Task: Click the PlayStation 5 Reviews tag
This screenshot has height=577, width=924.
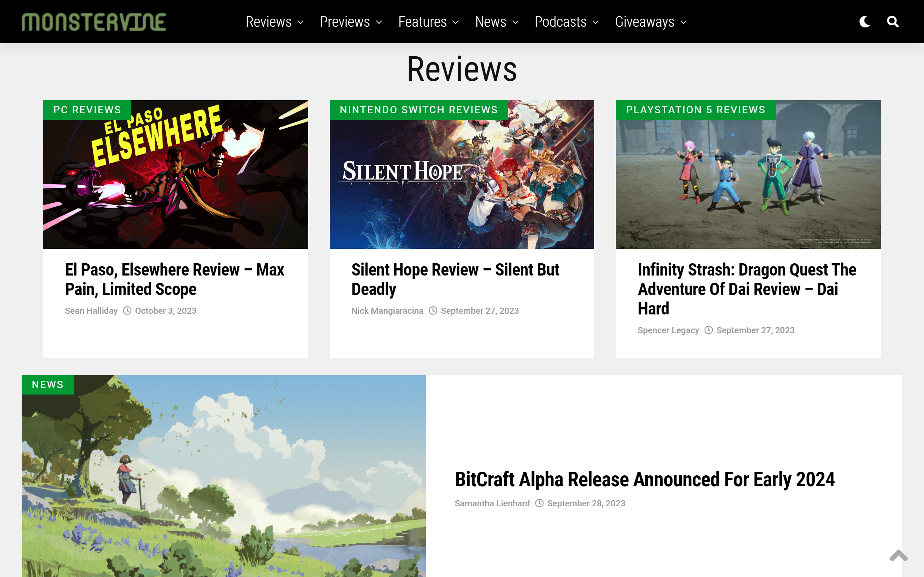Action: [x=695, y=110]
